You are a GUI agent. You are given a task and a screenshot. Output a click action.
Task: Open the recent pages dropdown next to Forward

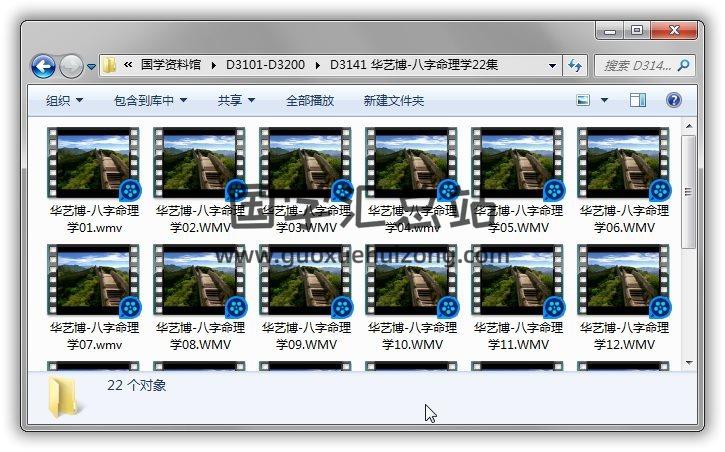91,67
